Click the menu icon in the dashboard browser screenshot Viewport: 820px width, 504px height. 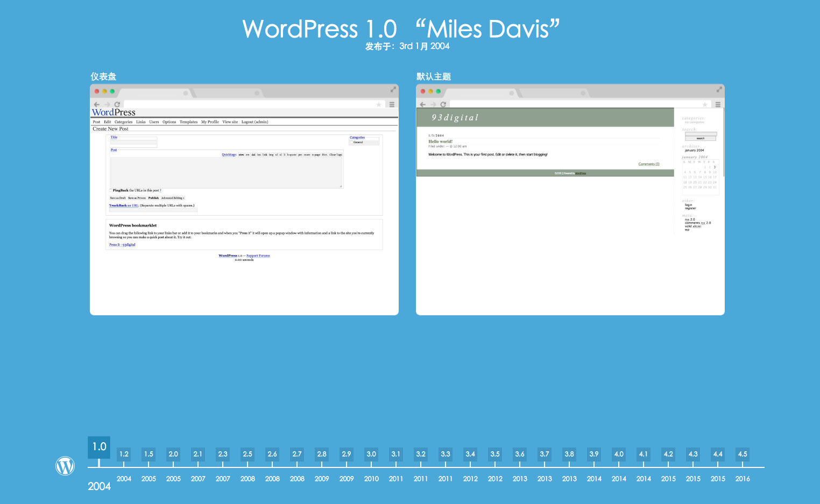(x=392, y=104)
